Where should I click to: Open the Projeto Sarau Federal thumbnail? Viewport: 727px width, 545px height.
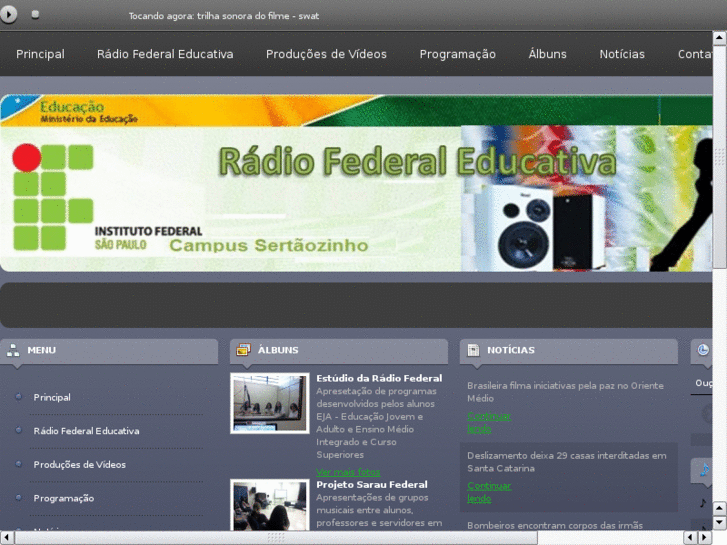click(270, 505)
